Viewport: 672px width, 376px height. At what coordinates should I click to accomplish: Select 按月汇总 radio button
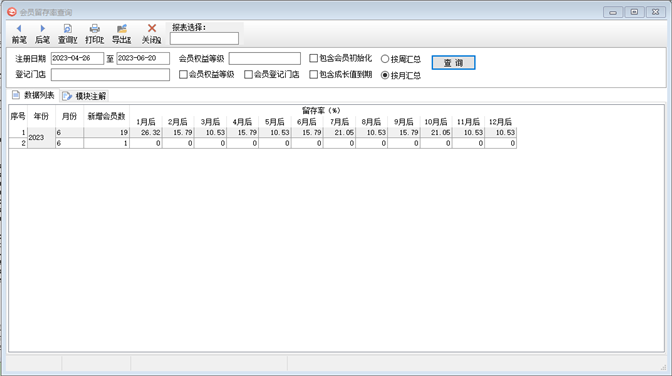point(385,75)
